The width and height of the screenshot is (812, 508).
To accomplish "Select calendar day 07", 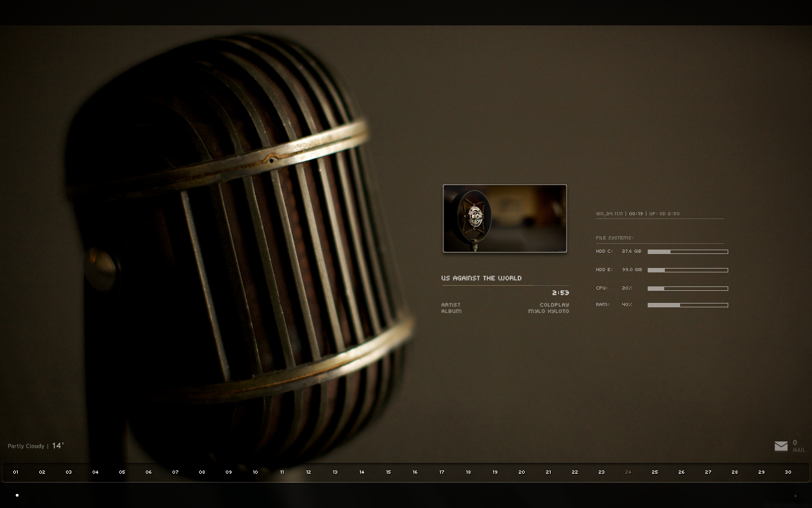I will pos(175,472).
